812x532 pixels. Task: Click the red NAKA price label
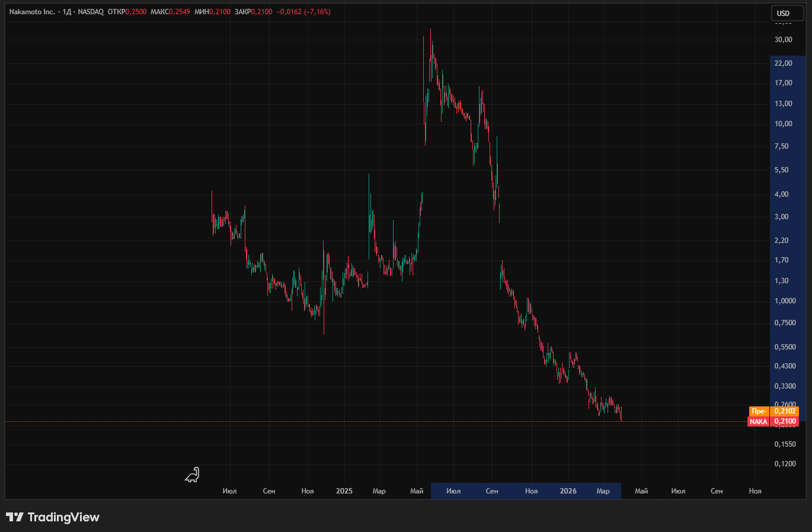(x=773, y=422)
